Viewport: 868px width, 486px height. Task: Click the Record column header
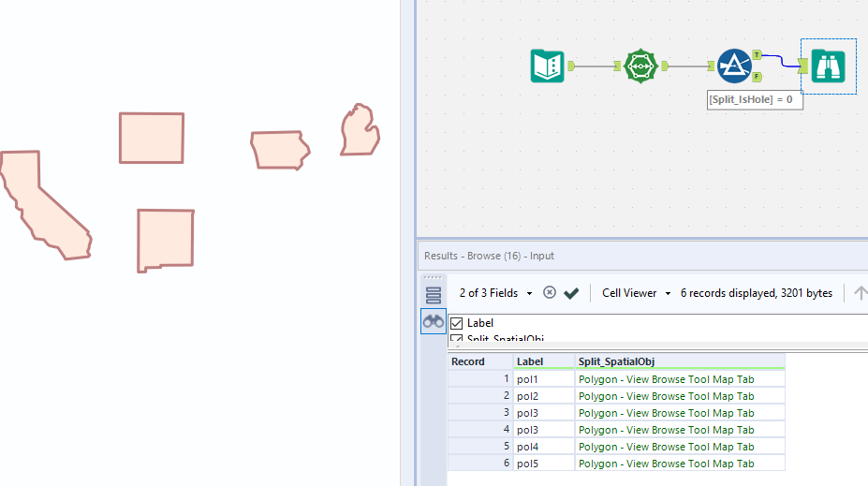pyautogui.click(x=480, y=361)
